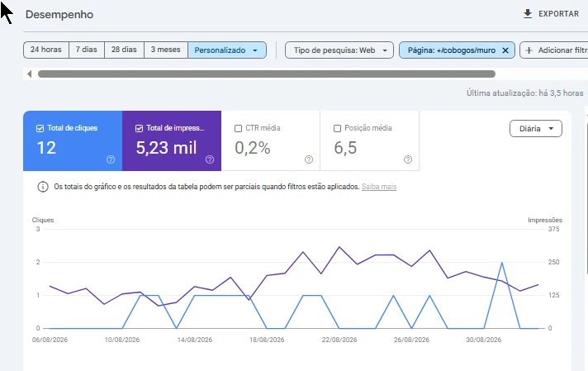Open help for Total de cliques
Image resolution: width=588 pixels, height=371 pixels.
click(x=111, y=159)
